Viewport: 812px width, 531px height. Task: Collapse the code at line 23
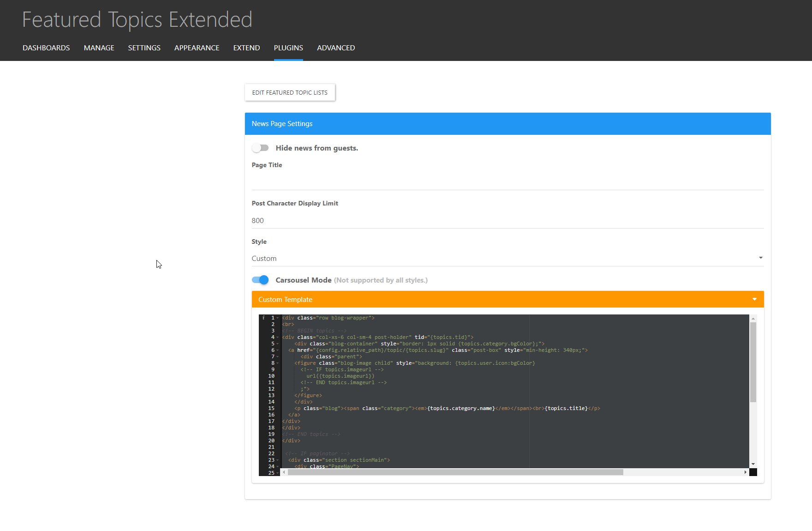click(x=278, y=460)
